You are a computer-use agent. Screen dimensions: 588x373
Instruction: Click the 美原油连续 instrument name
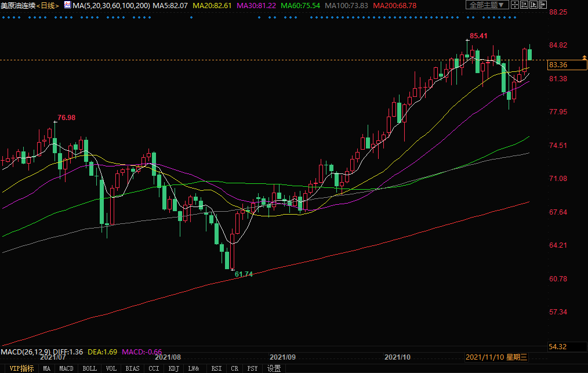click(x=17, y=5)
